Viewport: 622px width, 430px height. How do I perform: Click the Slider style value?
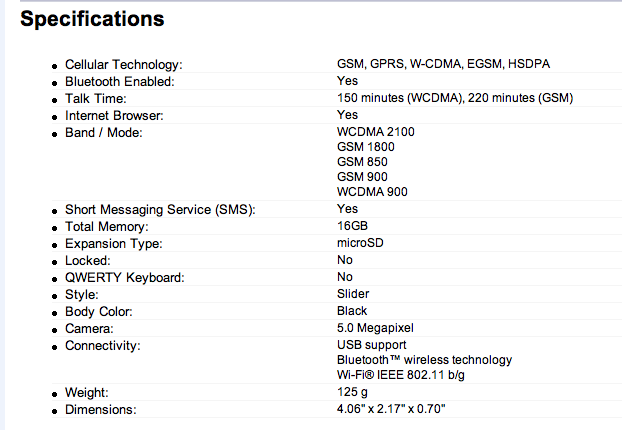tap(353, 294)
